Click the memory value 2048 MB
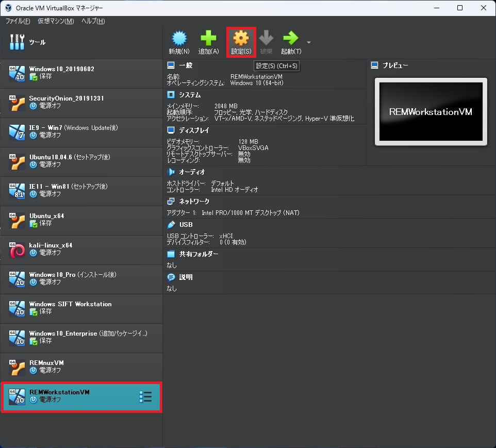 tap(225, 106)
